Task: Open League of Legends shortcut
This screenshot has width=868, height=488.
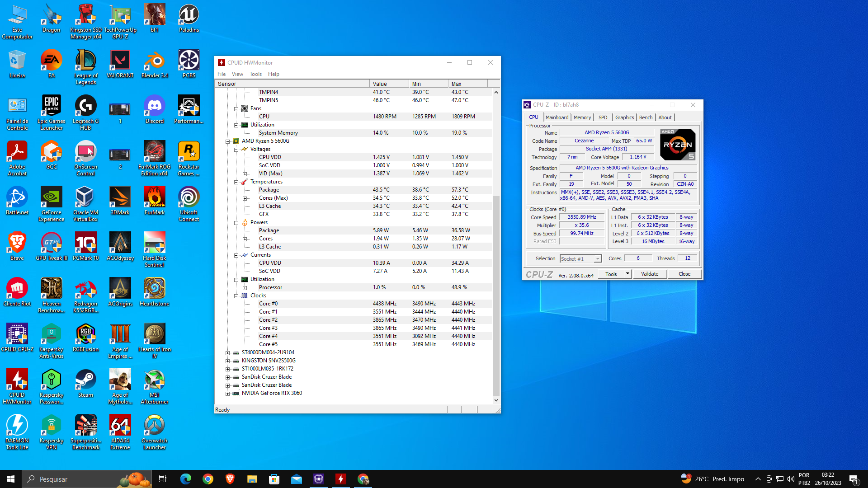Action: coord(86,67)
